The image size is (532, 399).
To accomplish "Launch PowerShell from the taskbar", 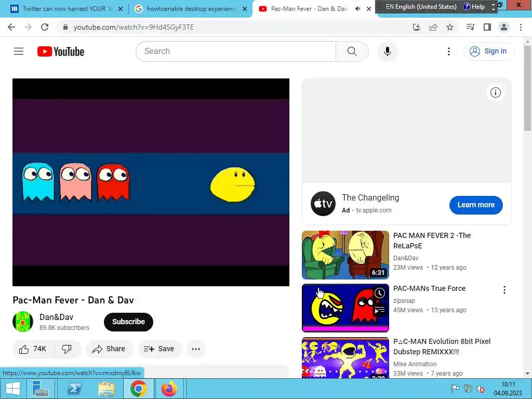I will point(74,389).
